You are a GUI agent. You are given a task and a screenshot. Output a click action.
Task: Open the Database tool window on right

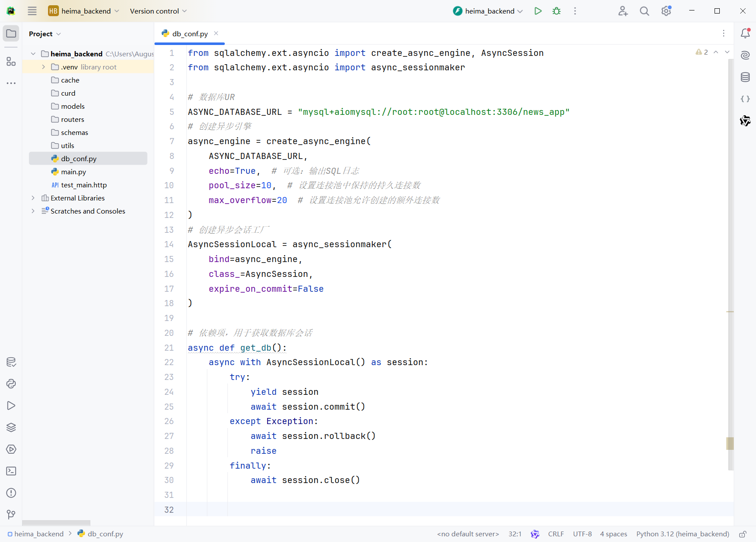[745, 77]
